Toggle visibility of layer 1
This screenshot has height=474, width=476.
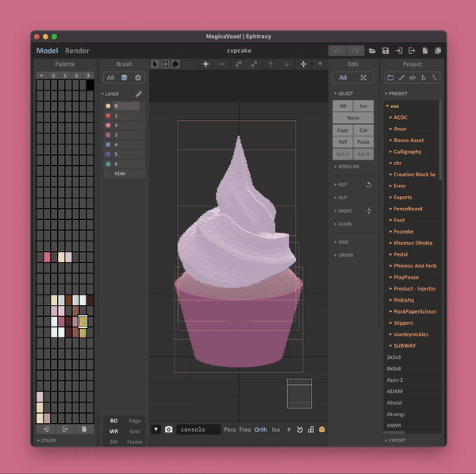click(108, 116)
